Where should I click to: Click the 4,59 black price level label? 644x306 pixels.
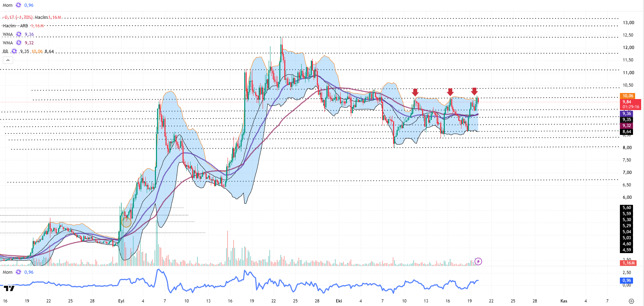pos(627,250)
